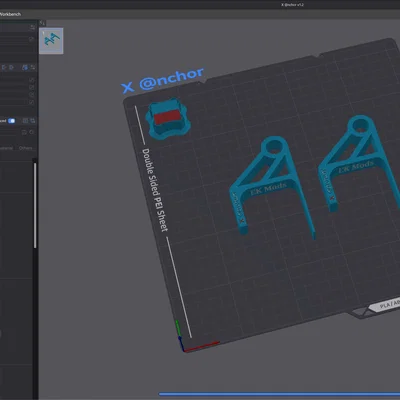Screen dimensions: 400x400
Task: Open printer settings icon at panel top
Action: coord(32,28)
